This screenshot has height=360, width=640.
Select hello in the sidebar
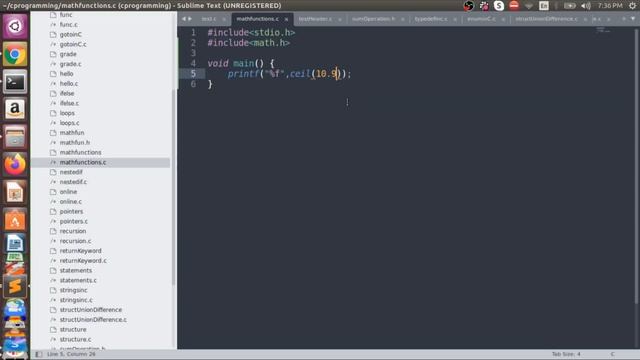click(67, 74)
